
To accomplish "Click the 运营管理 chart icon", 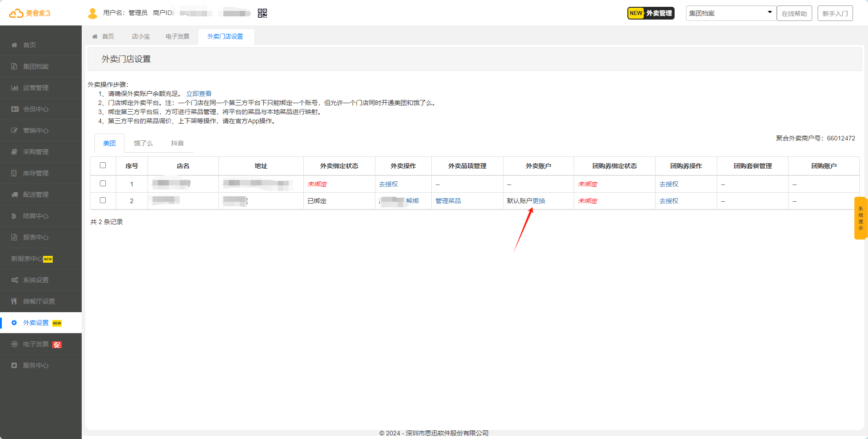I will tap(15, 88).
